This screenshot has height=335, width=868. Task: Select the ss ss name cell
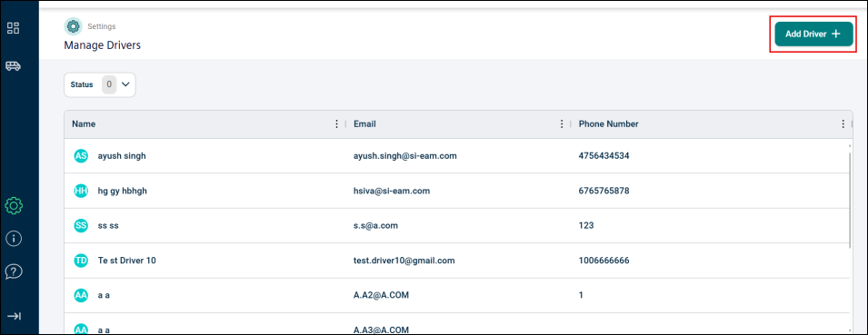(108, 225)
